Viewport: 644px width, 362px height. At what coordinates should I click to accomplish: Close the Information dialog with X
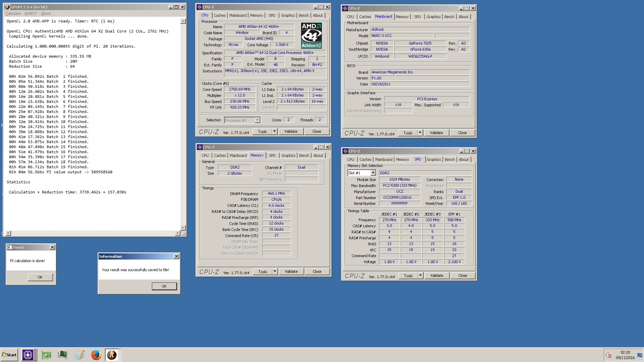pos(176,256)
